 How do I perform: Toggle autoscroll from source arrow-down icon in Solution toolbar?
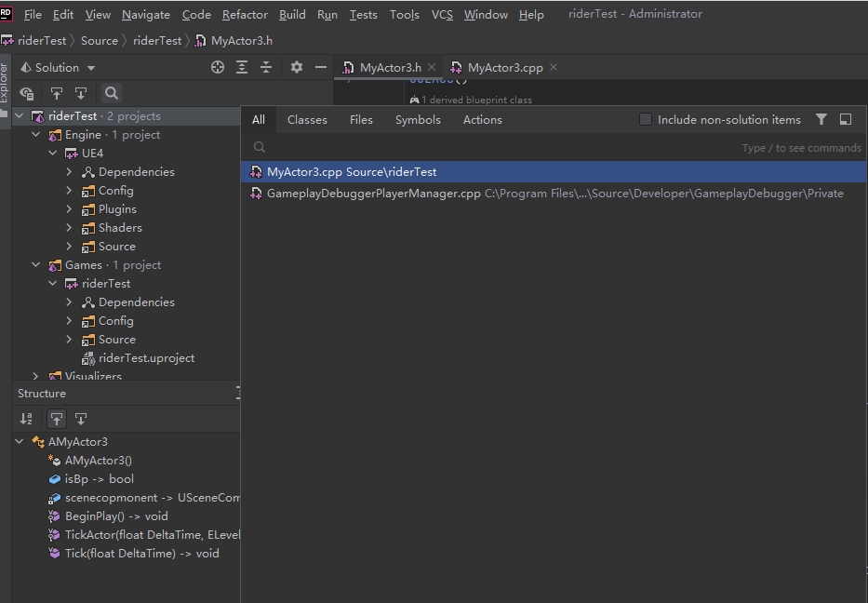(x=81, y=93)
